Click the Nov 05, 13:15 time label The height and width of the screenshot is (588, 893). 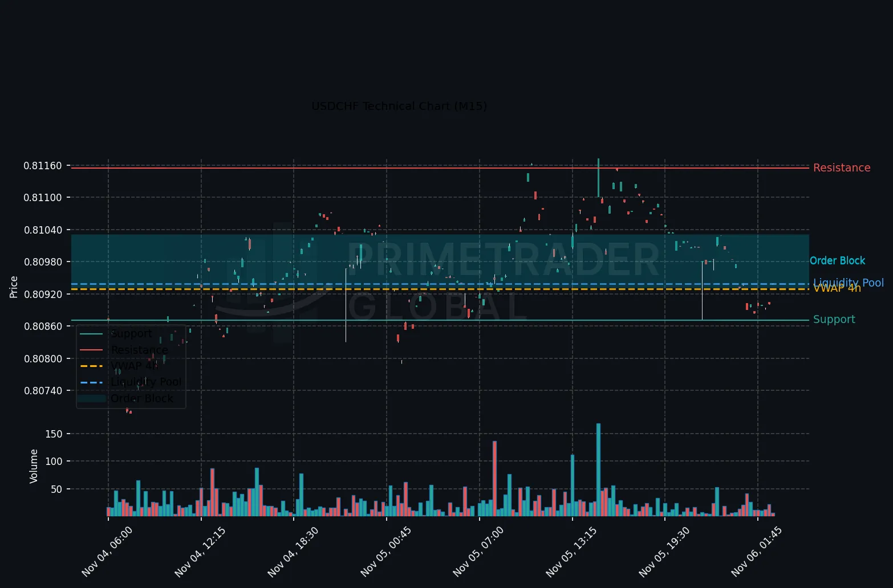coord(571,552)
